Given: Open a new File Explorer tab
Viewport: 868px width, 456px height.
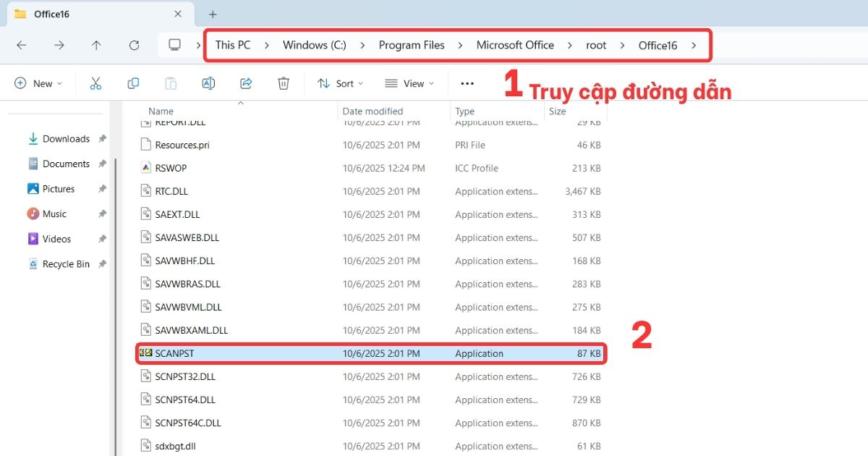Looking at the screenshot, I should [x=212, y=13].
